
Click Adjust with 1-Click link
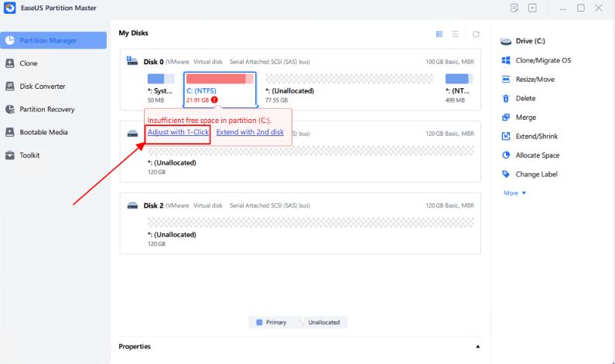point(178,132)
